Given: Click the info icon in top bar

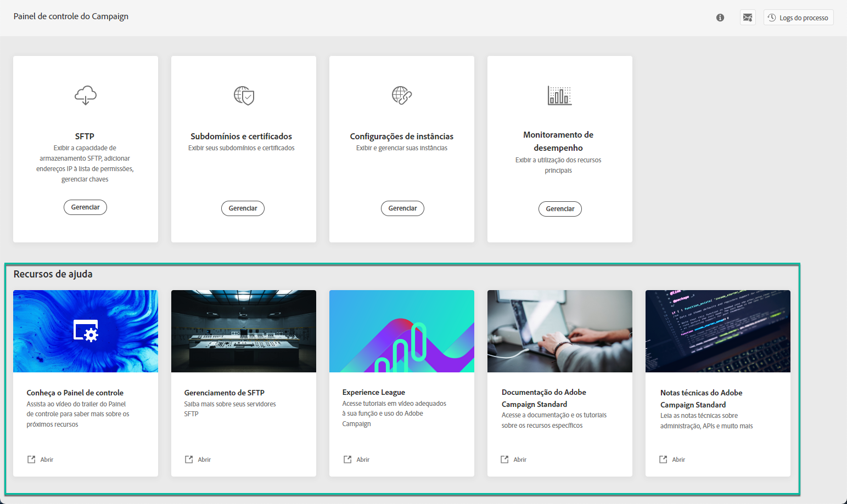Looking at the screenshot, I should click(x=720, y=18).
